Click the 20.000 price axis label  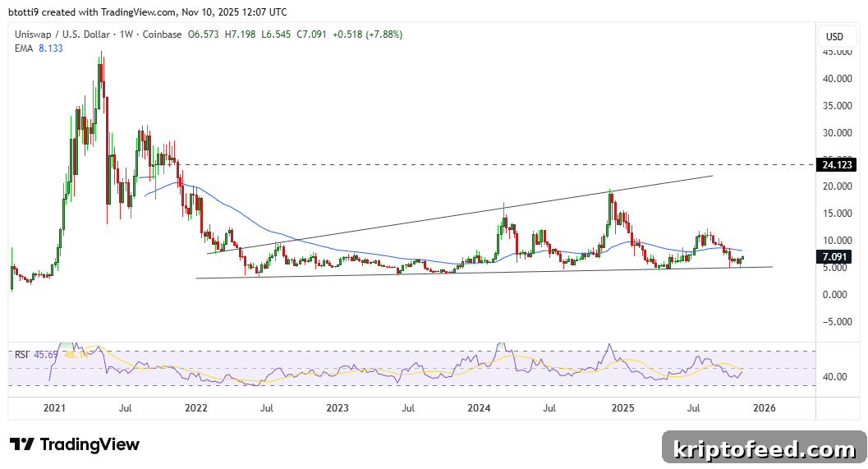point(837,186)
